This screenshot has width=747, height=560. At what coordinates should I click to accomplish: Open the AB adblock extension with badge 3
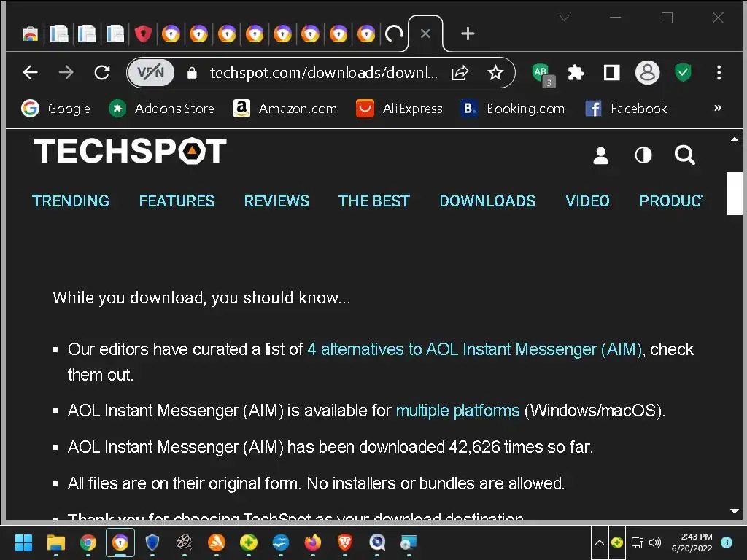(543, 75)
